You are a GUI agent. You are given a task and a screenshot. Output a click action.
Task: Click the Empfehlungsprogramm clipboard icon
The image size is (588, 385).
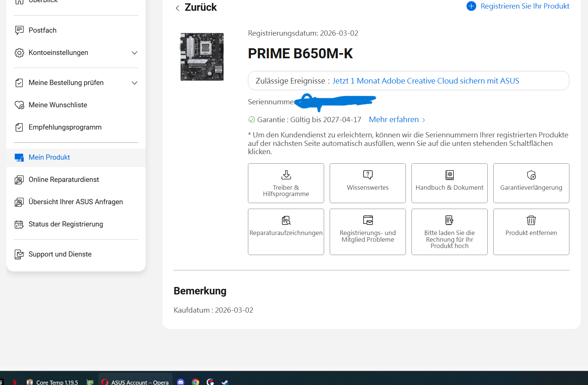(19, 127)
